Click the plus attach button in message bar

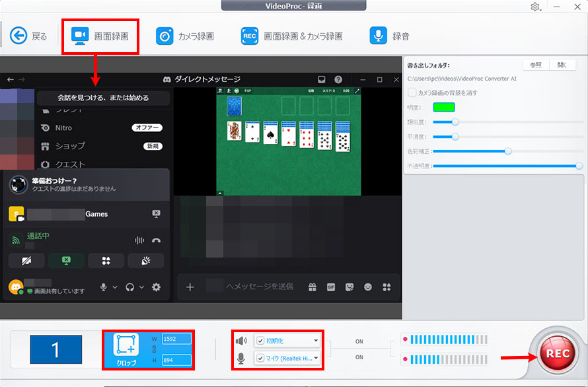point(190,287)
